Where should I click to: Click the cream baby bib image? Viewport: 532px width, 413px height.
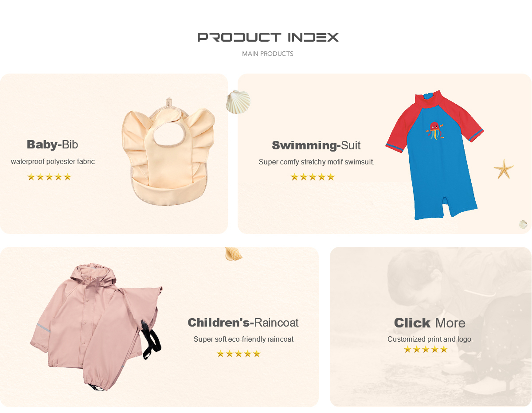(168, 152)
